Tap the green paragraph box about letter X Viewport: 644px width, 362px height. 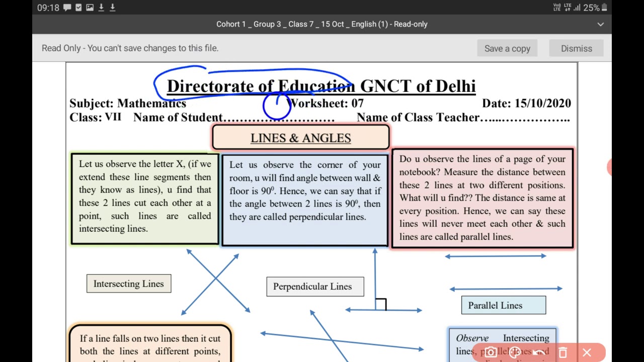pos(145,199)
